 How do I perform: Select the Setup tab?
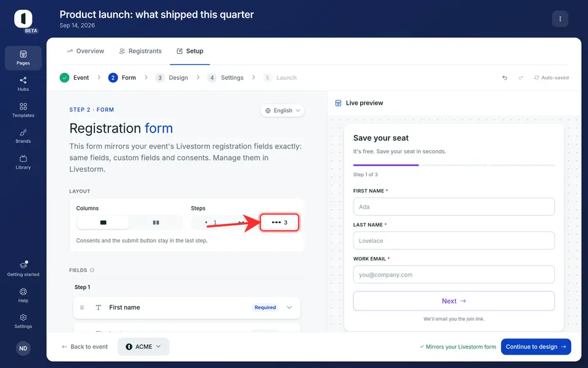pos(190,51)
